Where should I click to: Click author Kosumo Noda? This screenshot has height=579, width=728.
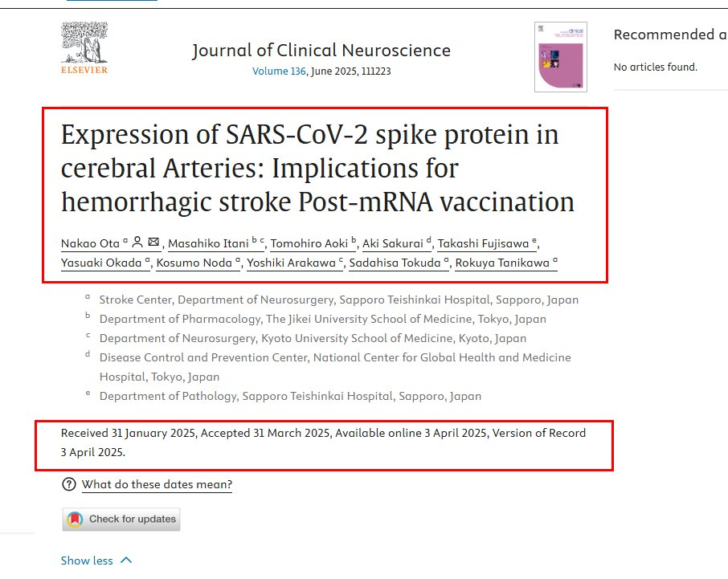[195, 263]
